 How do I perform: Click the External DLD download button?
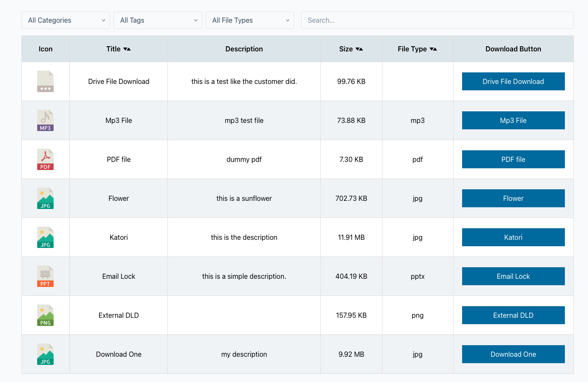(x=513, y=315)
